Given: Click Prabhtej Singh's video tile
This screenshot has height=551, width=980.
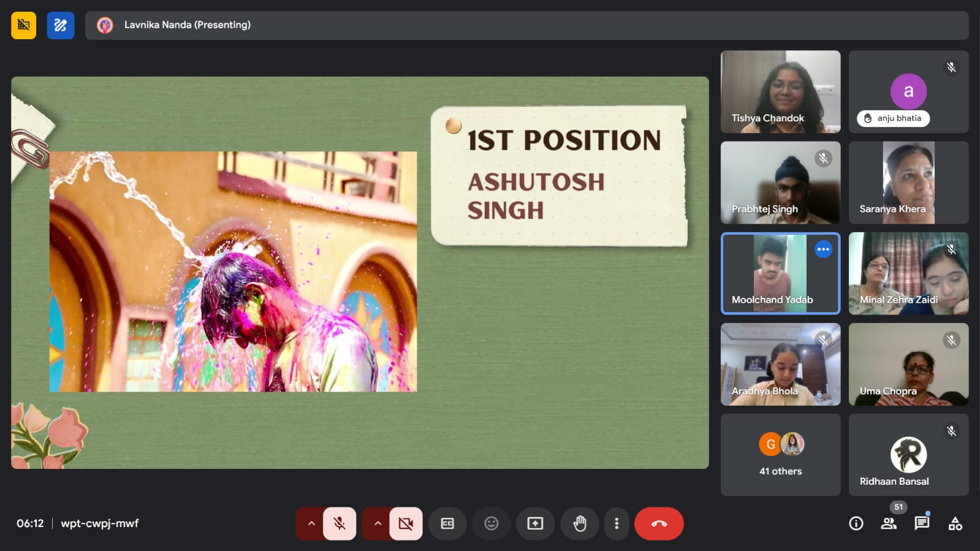Looking at the screenshot, I should point(780,183).
